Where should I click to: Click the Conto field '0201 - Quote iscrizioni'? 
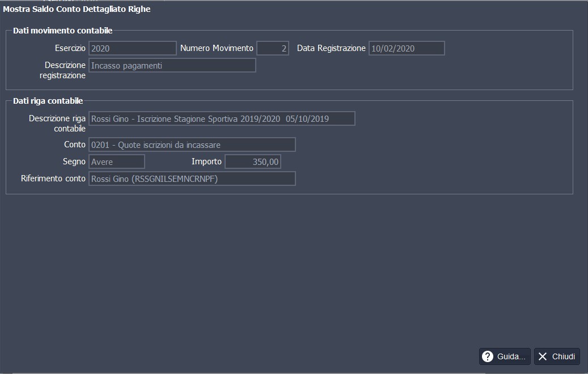pos(192,144)
